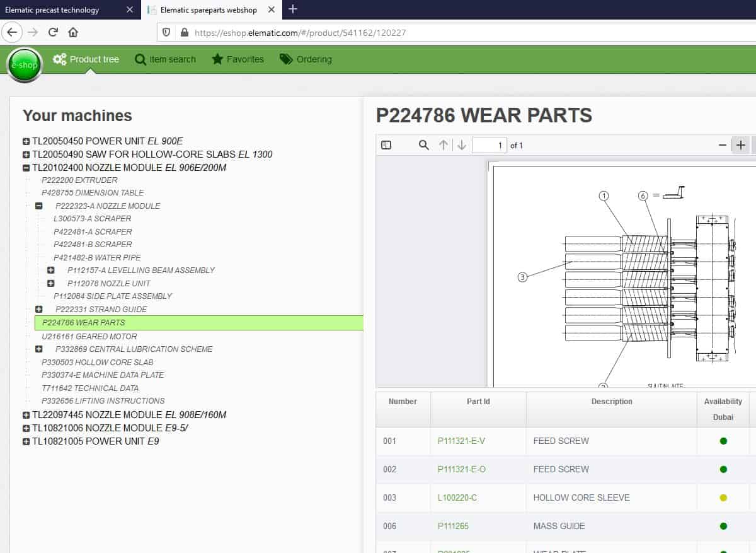Click yellow availability dot for HOLLOW CORE SLEEVE

(723, 498)
